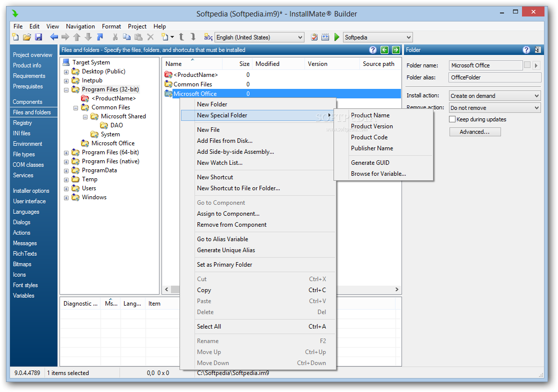Screen dimensions: 558x392
Task: Open the Softpedia configuration dropdown
Action: pos(377,37)
